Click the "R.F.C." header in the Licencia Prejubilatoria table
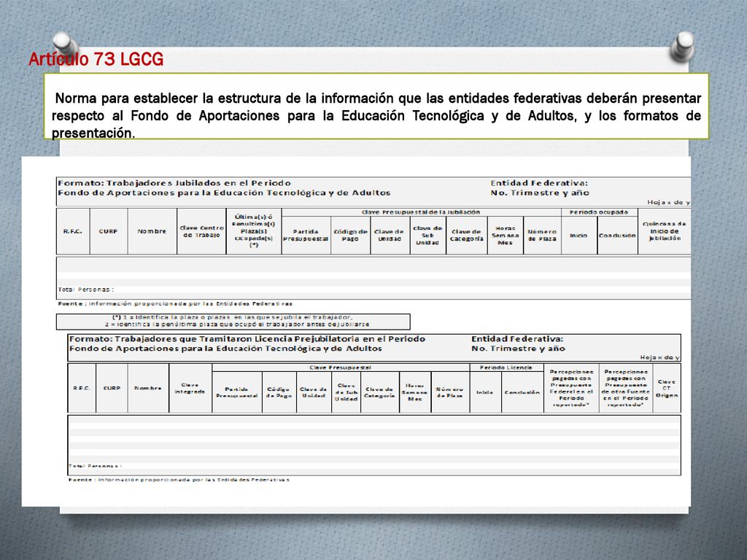Image resolution: width=747 pixels, height=560 pixels. coord(82,388)
